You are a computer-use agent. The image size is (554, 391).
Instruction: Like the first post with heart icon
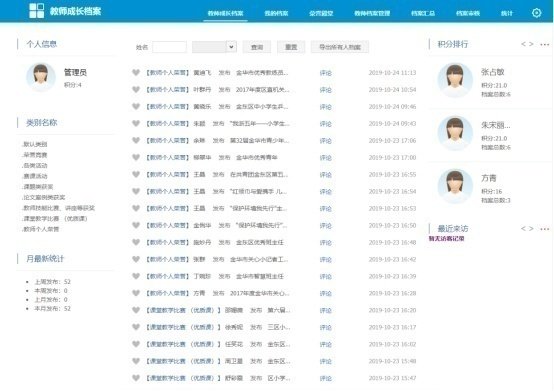click(136, 72)
